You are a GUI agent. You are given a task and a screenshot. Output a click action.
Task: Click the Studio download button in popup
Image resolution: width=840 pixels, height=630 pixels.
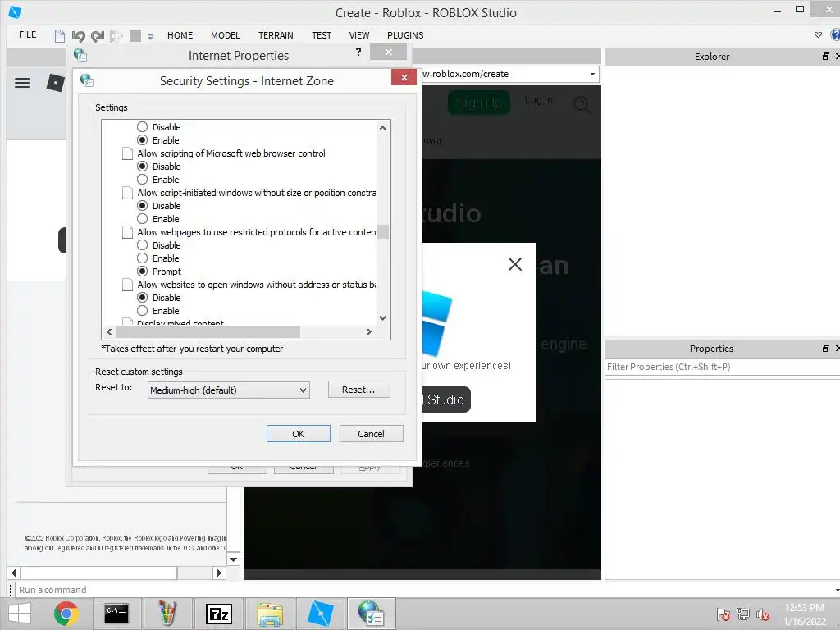point(445,399)
